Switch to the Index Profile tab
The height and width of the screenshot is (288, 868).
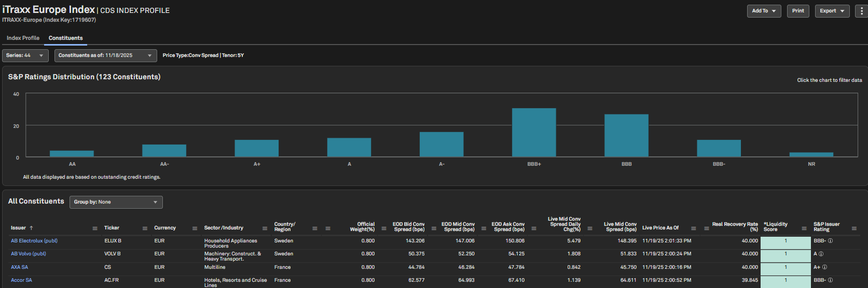coord(23,38)
